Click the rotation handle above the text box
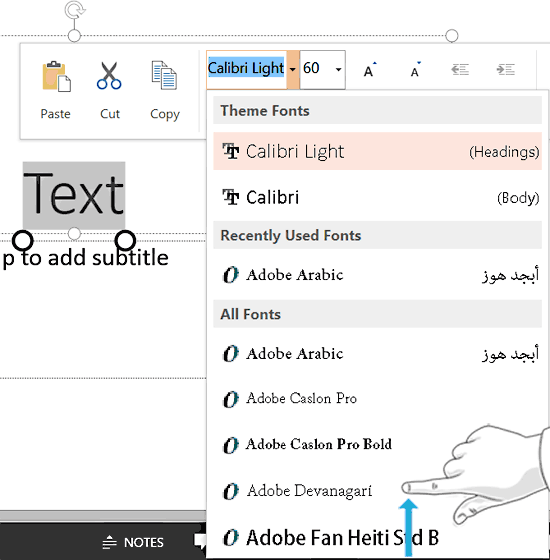Viewport: 550px width, 560px height. [x=75, y=10]
